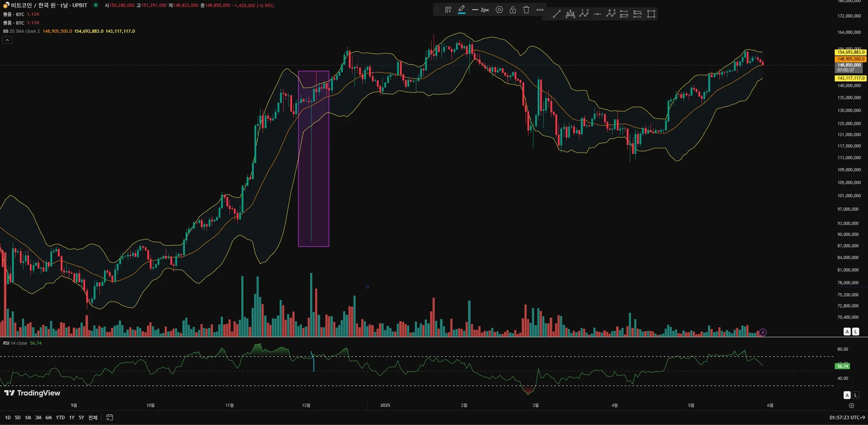Select the Horizontal Line drawing tool
Viewport: 868px width, 425px height.
[x=597, y=14]
